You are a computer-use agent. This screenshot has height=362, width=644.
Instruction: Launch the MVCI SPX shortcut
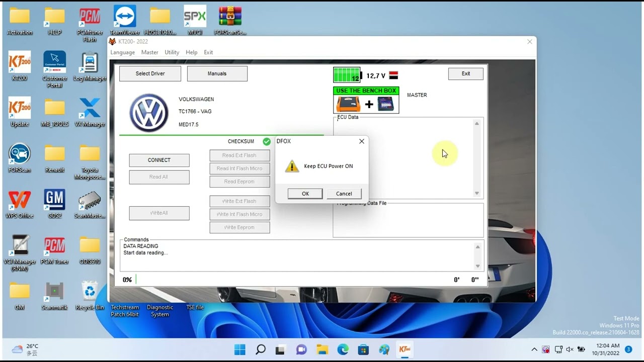click(195, 21)
